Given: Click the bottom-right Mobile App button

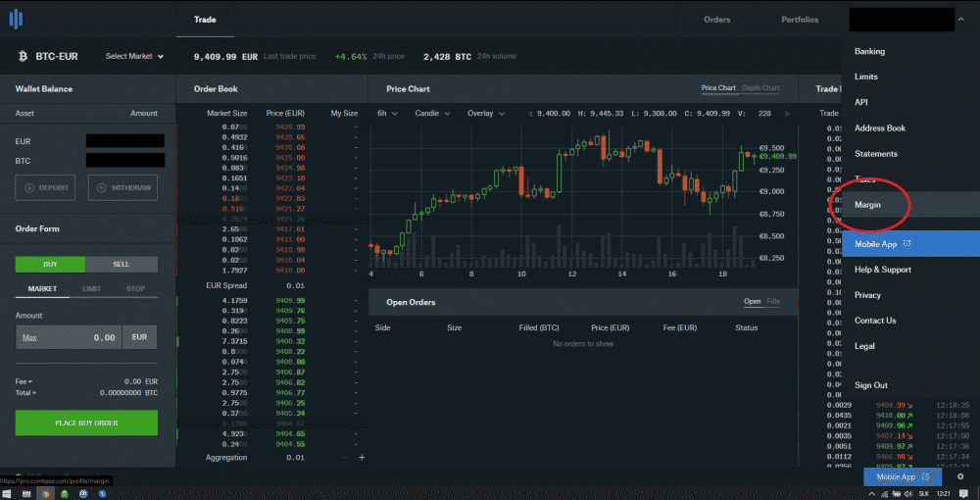Looking at the screenshot, I should (x=904, y=476).
